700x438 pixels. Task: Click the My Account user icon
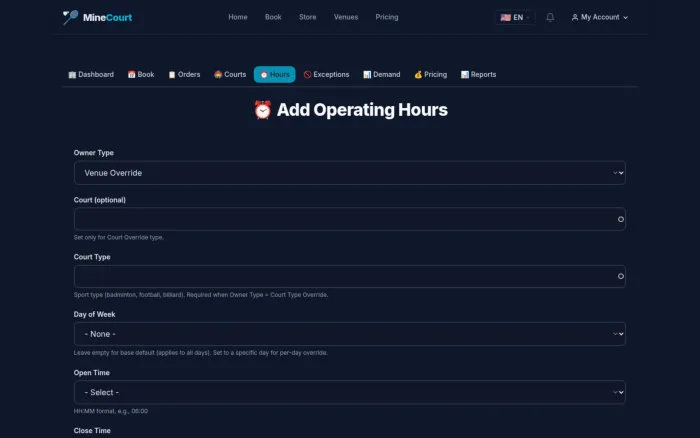pyautogui.click(x=575, y=17)
